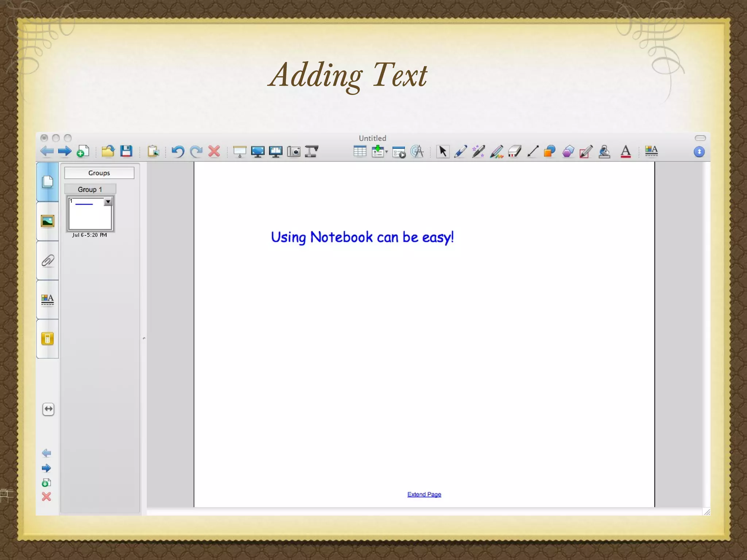Viewport: 747px width, 560px height.
Task: Select the Shapes tool
Action: point(550,151)
